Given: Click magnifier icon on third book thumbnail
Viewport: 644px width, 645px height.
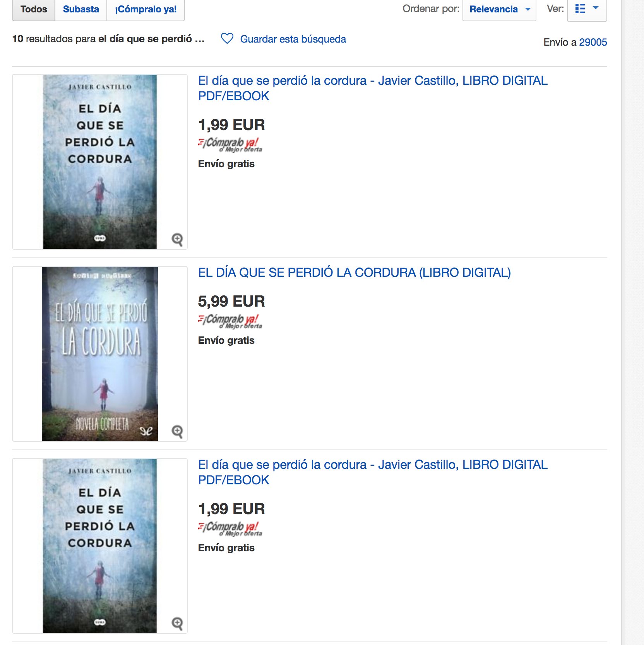Looking at the screenshot, I should (x=177, y=624).
